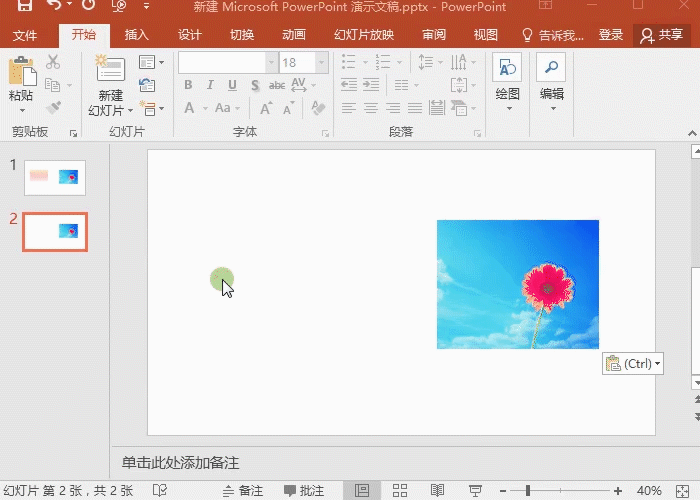Switch to the Slide Show tab
The height and width of the screenshot is (500, 700).
click(364, 35)
